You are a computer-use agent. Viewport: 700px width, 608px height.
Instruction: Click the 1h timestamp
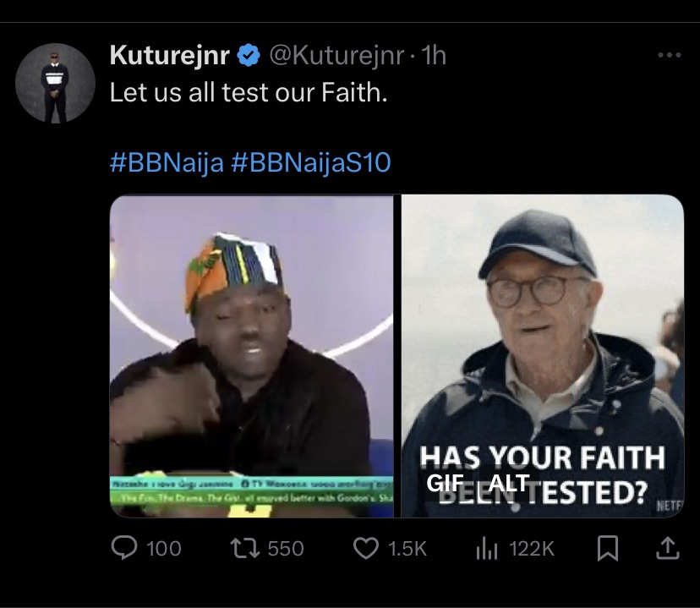[x=433, y=57]
